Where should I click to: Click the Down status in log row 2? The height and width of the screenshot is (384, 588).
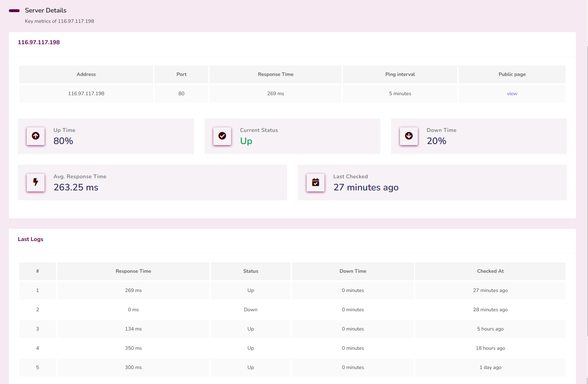250,310
